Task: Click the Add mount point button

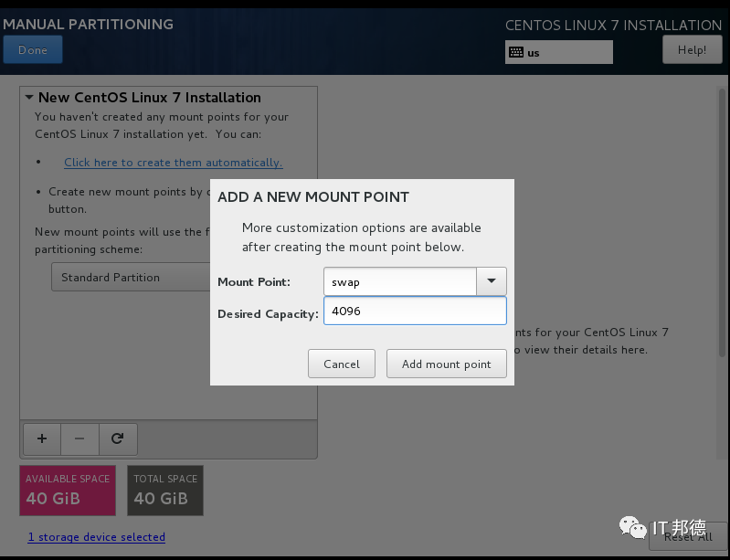Action: [x=447, y=364]
